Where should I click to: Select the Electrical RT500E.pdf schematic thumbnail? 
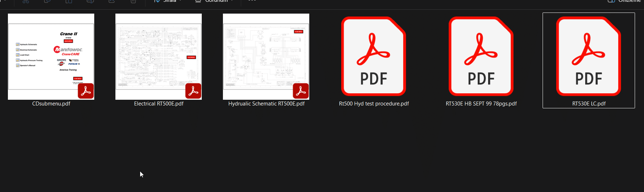(x=158, y=56)
